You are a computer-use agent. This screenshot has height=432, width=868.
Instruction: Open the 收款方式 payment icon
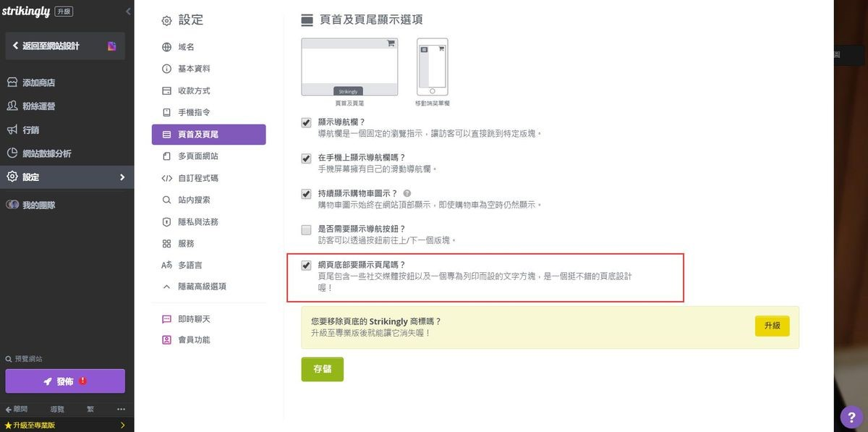tap(166, 90)
